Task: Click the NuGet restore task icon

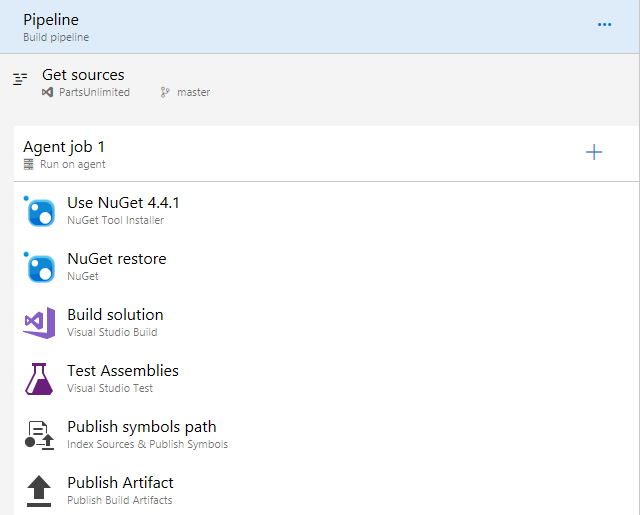Action: (41, 268)
